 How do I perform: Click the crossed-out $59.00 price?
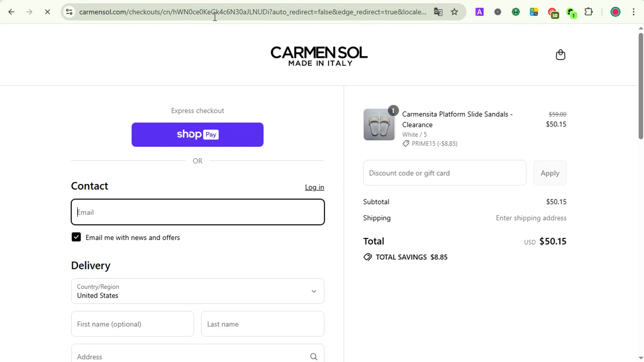[x=558, y=114]
